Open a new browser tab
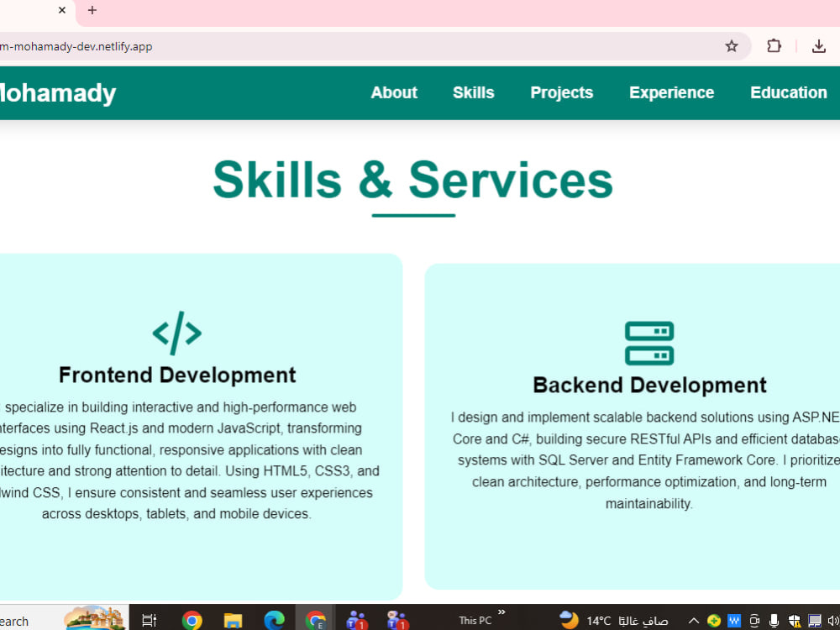Viewport: 840px width, 630px height. coord(92,10)
